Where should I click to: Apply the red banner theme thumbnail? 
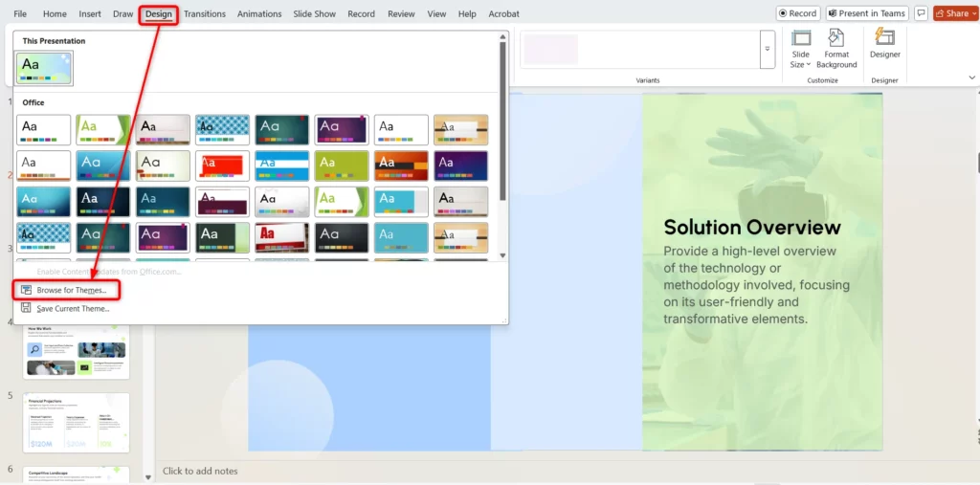tap(222, 165)
